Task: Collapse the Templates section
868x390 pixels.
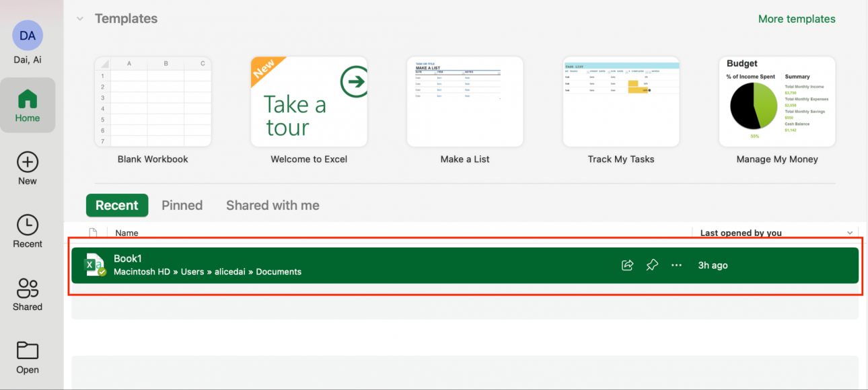Action: pyautogui.click(x=80, y=19)
